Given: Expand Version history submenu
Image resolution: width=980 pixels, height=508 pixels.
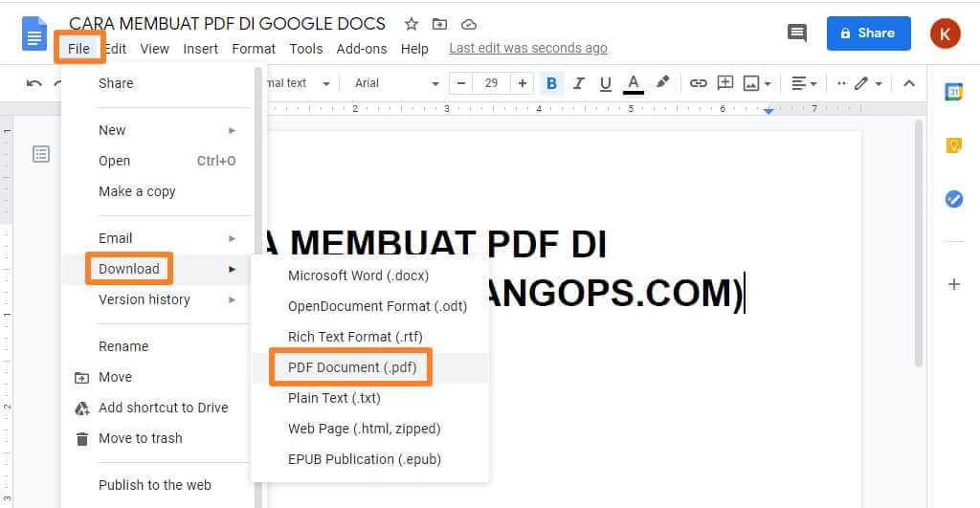Looking at the screenshot, I should (x=158, y=299).
